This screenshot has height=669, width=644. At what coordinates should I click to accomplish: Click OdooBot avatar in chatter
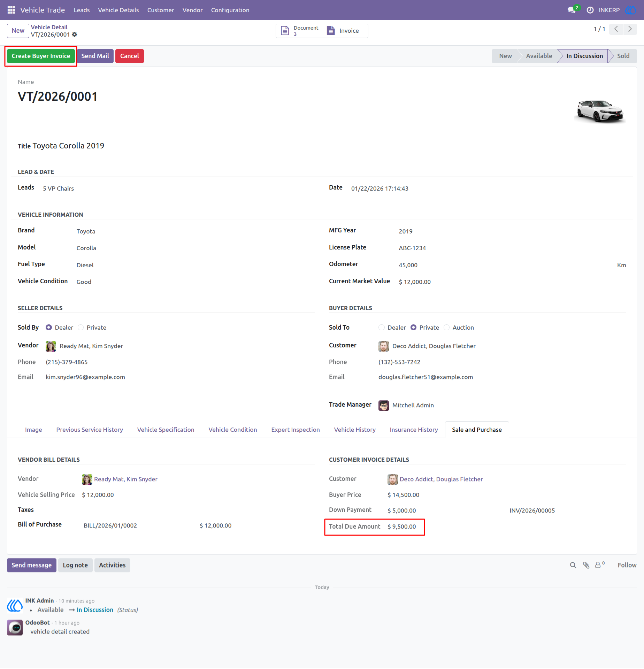click(15, 628)
